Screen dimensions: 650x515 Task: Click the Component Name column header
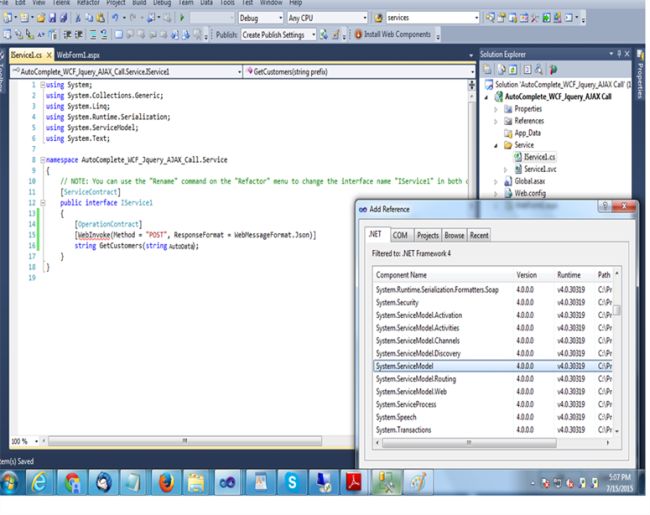(x=402, y=274)
